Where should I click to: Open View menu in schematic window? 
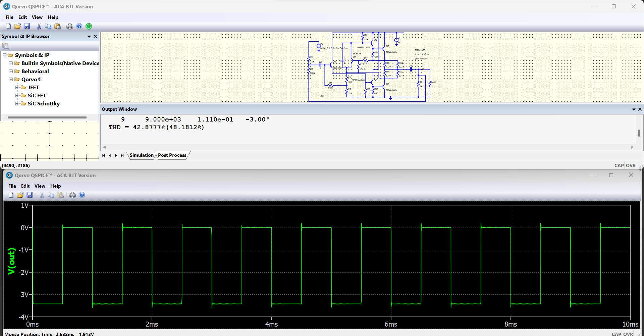pyautogui.click(x=37, y=17)
